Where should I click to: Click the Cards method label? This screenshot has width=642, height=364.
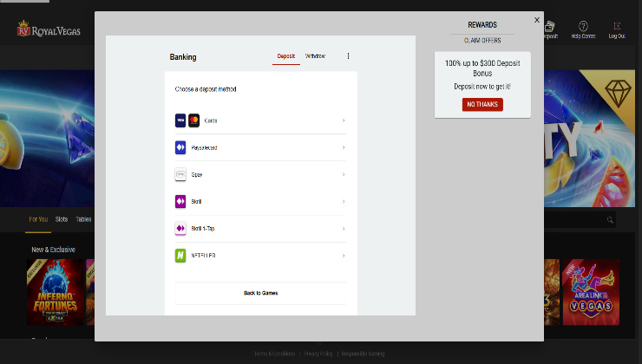pyautogui.click(x=211, y=120)
